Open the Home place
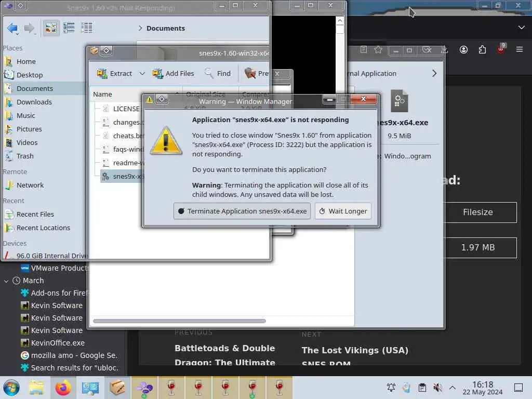This screenshot has height=399, width=532. (26, 61)
